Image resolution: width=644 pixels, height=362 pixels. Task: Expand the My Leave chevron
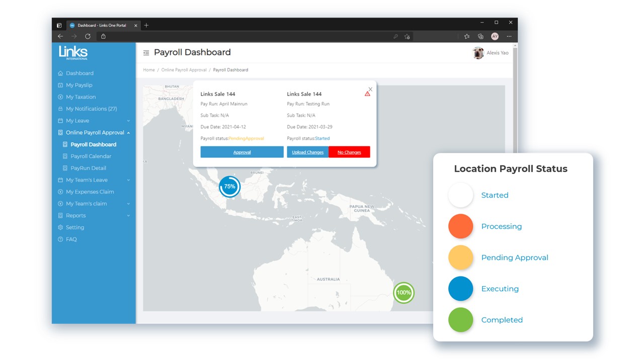coord(128,121)
